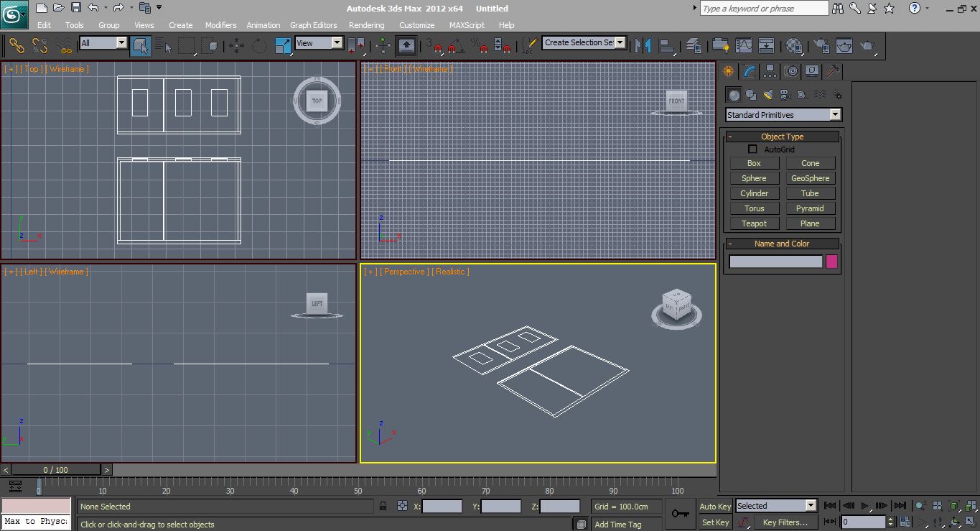Viewport: 980px width, 531px height.
Task: Open the Curve Editor icon
Action: [743, 46]
